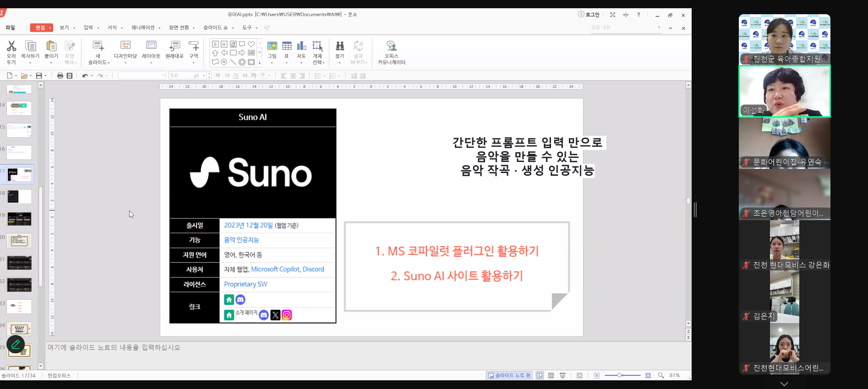Click the open folder icon
This screenshot has width=868, height=389.
coord(24,76)
